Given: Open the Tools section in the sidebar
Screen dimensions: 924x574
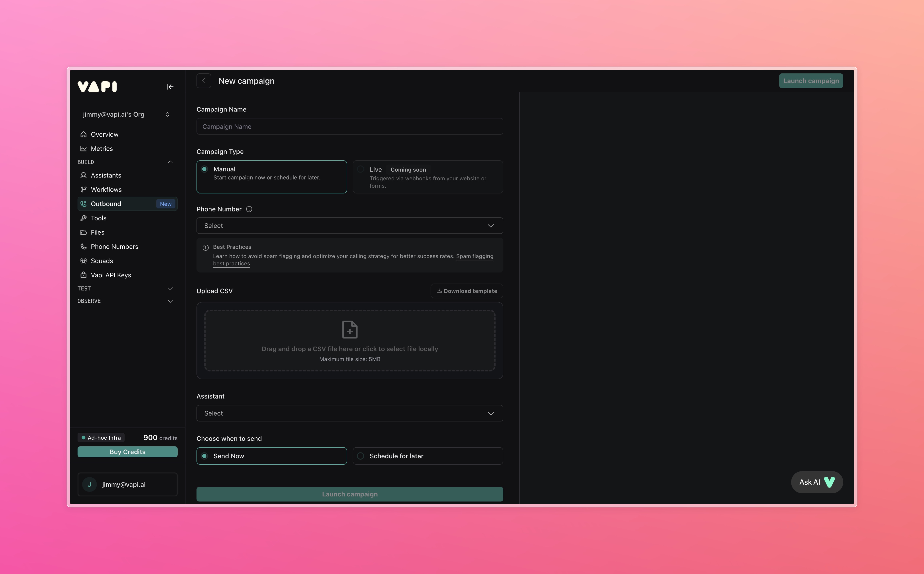Looking at the screenshot, I should [99, 218].
